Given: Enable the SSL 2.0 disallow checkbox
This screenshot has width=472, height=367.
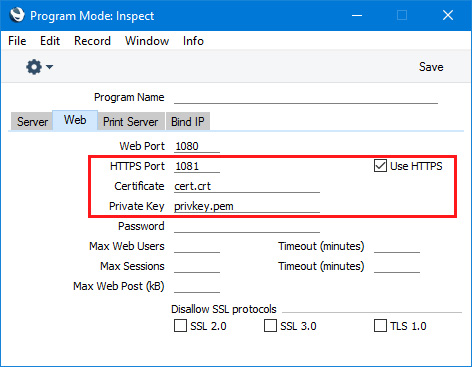Looking at the screenshot, I should [x=180, y=326].
